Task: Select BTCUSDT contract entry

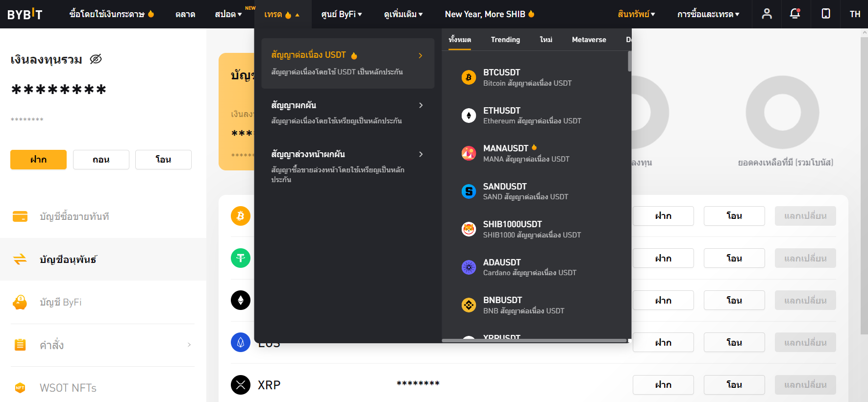Action: pos(537,77)
